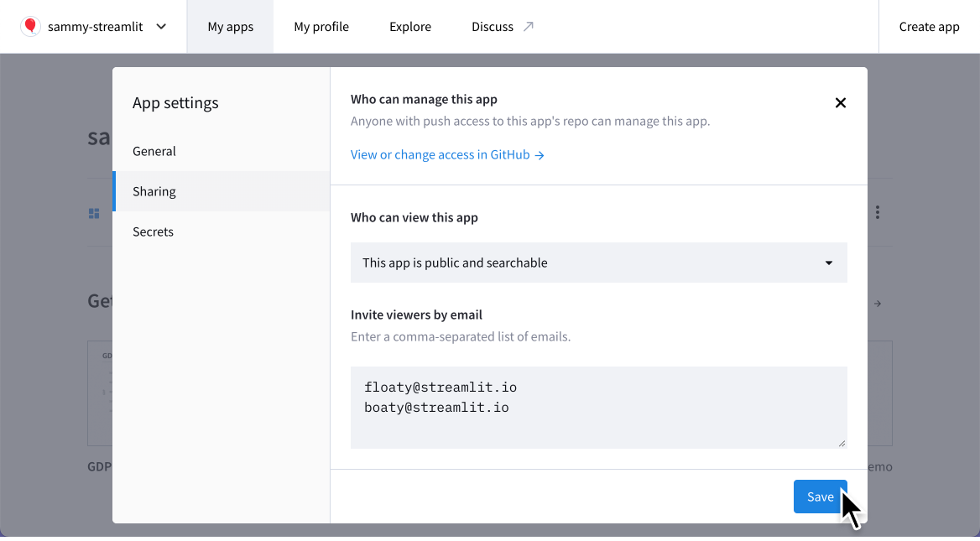Select the General settings section

pyautogui.click(x=154, y=151)
